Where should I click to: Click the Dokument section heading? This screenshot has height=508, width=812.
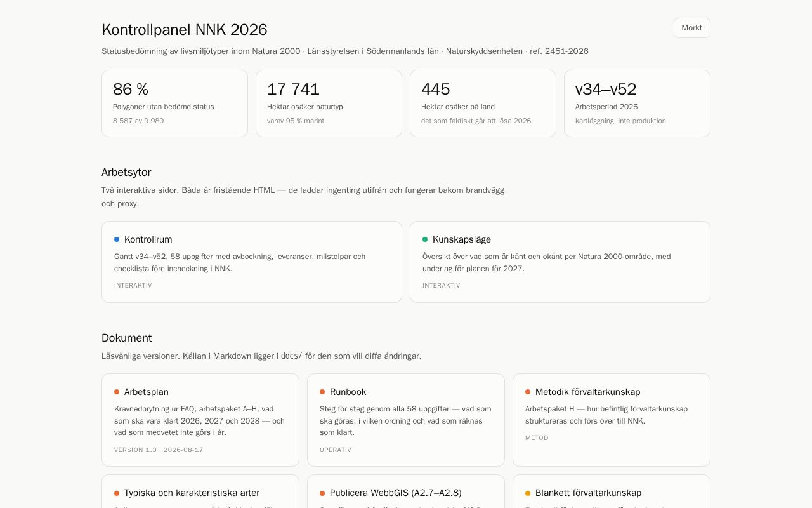pyautogui.click(x=127, y=338)
